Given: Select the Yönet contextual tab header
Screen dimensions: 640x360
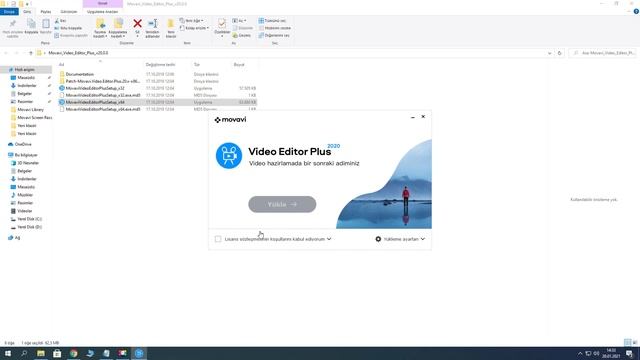Looking at the screenshot, I should point(102,4).
